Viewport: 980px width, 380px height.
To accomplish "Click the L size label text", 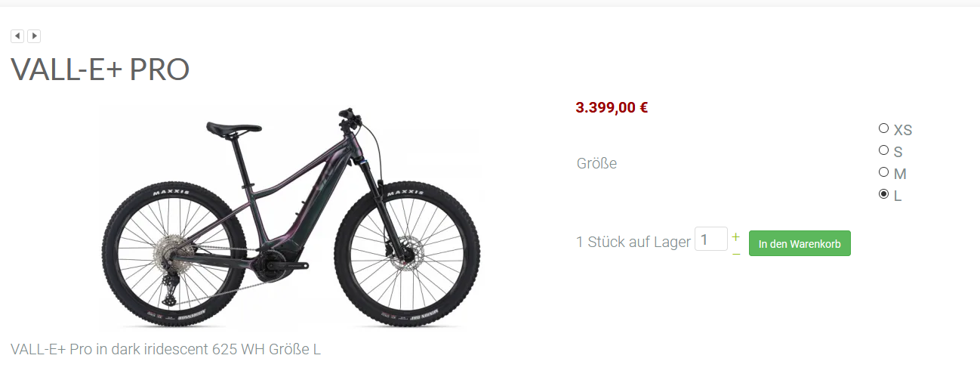I will click(x=898, y=196).
